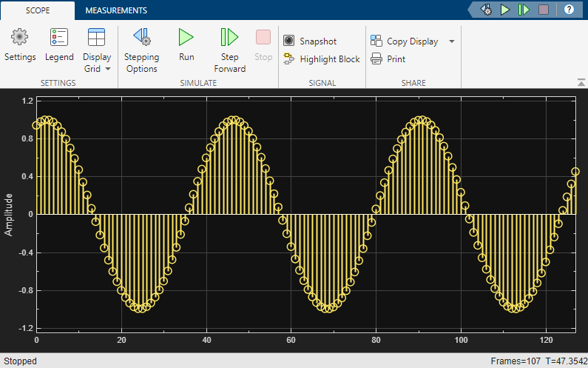Click the quick access Step Forward icon
Image resolution: width=588 pixels, height=368 pixels.
pos(524,10)
